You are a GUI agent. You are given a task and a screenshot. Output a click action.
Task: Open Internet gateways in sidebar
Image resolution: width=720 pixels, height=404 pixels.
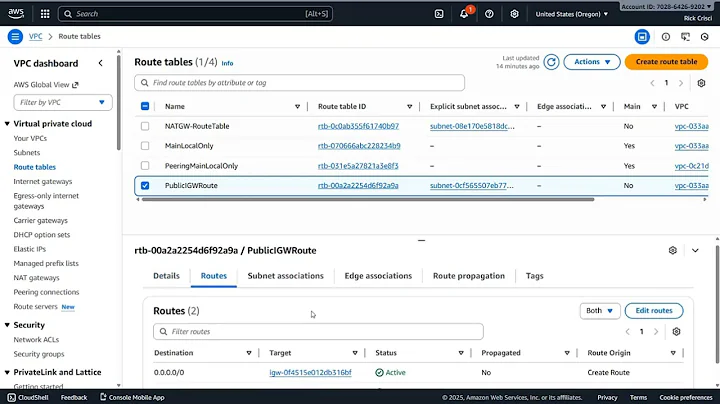click(x=43, y=181)
